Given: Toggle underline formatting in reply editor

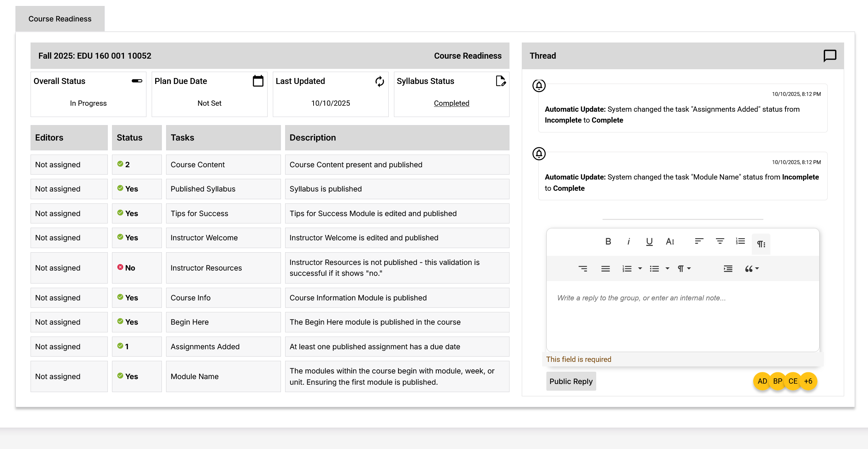Looking at the screenshot, I should tap(649, 241).
